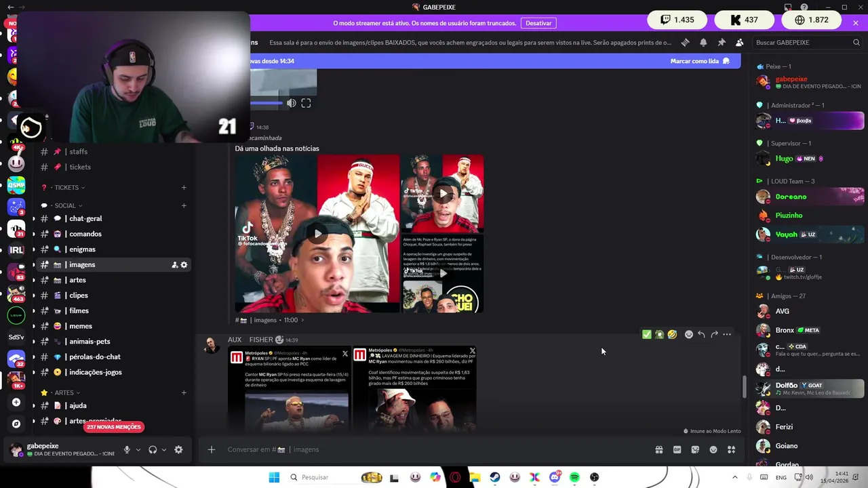The image size is (868, 488).
Task: Click the Buscar GABEPEIXE search field
Action: (807, 42)
